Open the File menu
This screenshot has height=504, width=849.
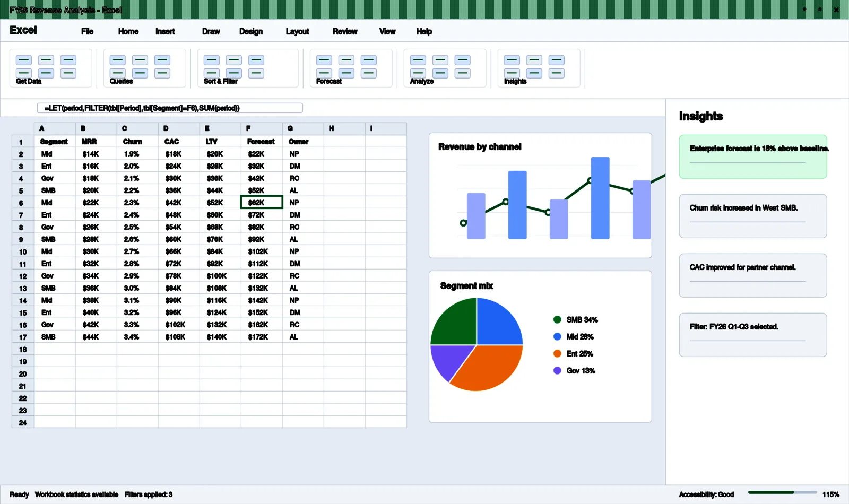(87, 31)
